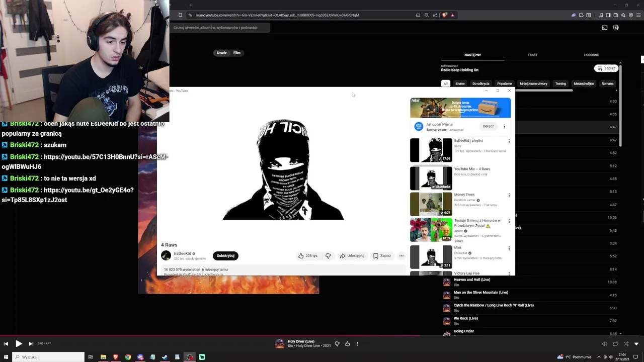The height and width of the screenshot is (362, 644).
Task: Toggle shuffle in player bar
Action: pyautogui.click(x=626, y=344)
